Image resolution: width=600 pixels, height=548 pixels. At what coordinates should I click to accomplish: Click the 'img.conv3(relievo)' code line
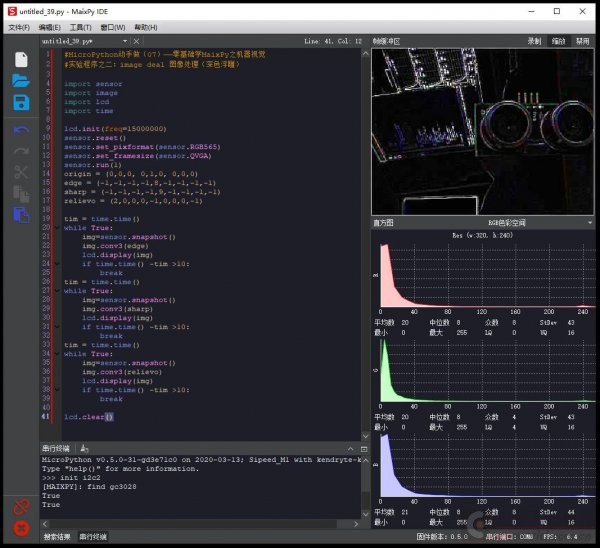(x=122, y=372)
